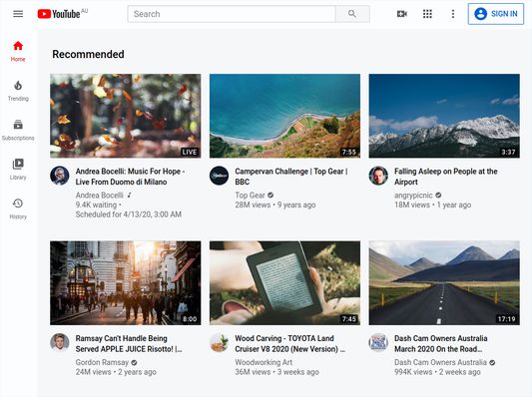532x397 pixels.
Task: Click the '9.4K waiting' text
Action: pyautogui.click(x=96, y=204)
